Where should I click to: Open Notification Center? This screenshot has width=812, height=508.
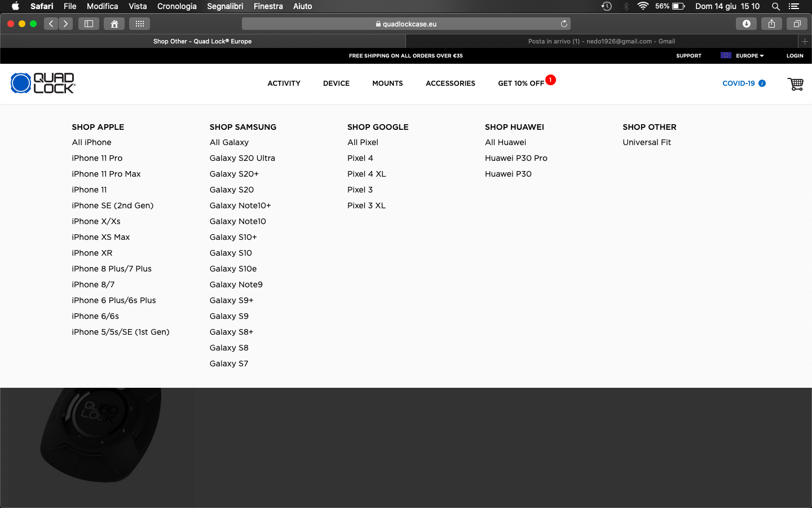click(x=794, y=6)
